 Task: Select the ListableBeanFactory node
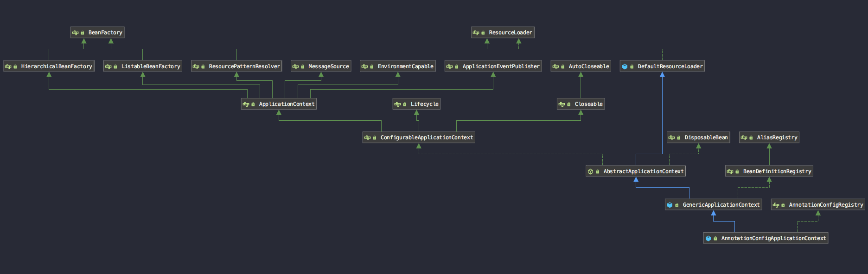pos(143,66)
